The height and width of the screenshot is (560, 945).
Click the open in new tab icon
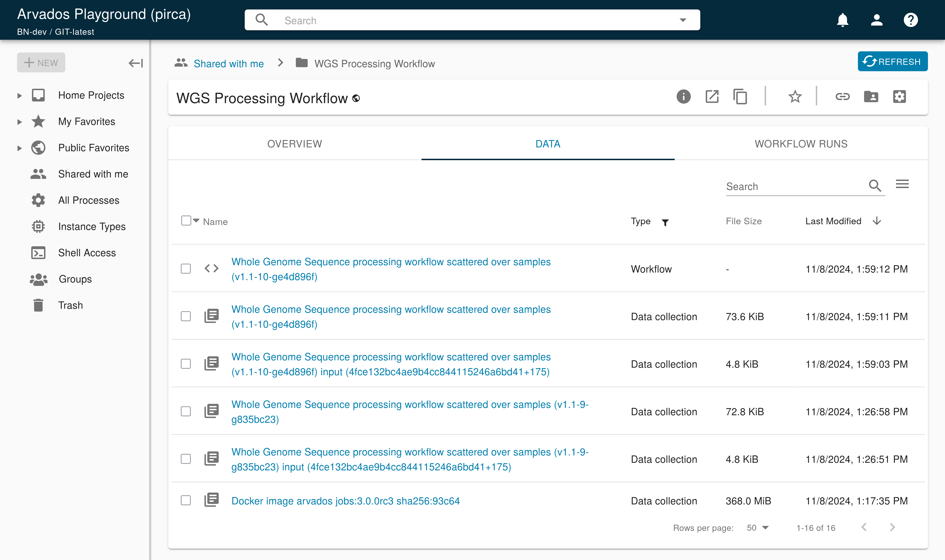pos(712,97)
